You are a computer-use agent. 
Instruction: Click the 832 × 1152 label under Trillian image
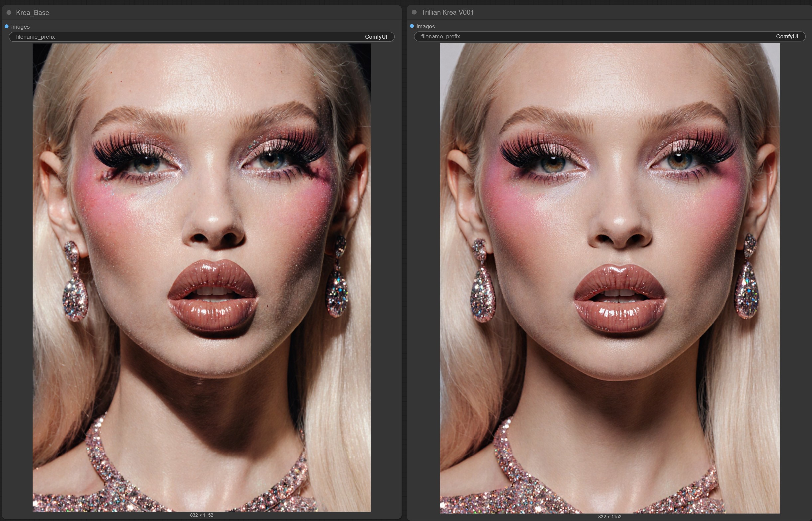(x=610, y=517)
